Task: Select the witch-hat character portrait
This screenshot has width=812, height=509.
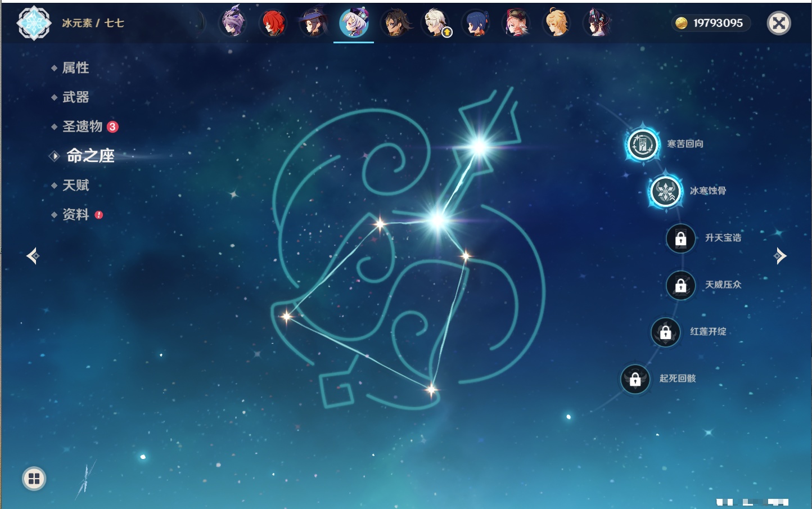Action: [x=313, y=23]
